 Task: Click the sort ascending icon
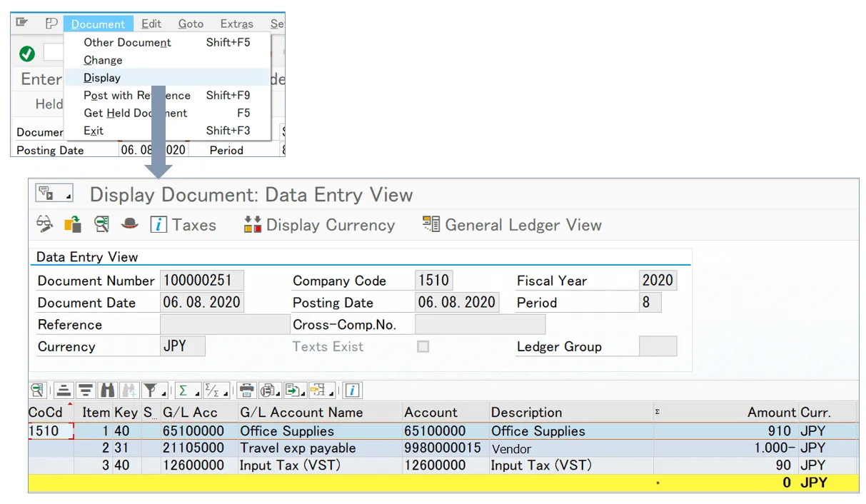tap(64, 390)
